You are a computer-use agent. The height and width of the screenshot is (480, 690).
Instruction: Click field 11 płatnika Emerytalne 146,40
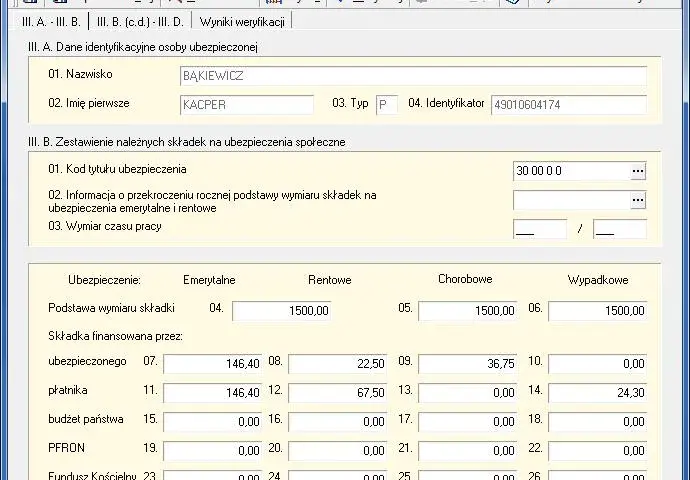[213, 393]
